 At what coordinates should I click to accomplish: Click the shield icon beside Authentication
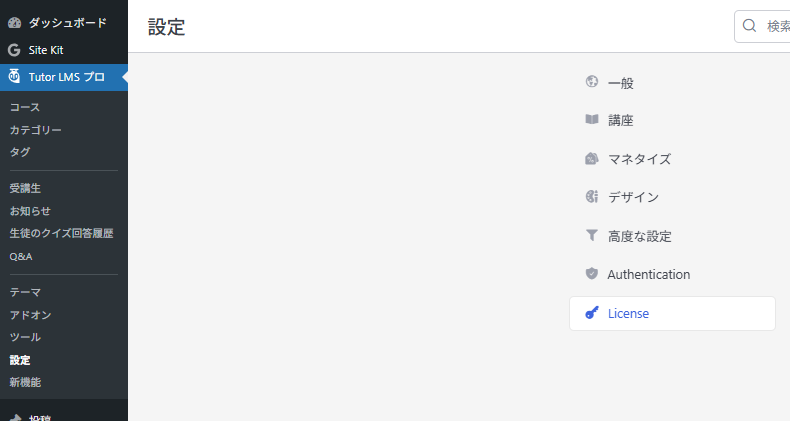pyautogui.click(x=592, y=274)
